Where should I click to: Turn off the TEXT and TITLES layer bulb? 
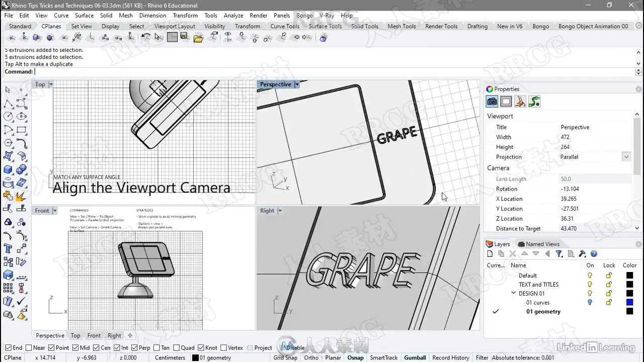[x=590, y=285]
